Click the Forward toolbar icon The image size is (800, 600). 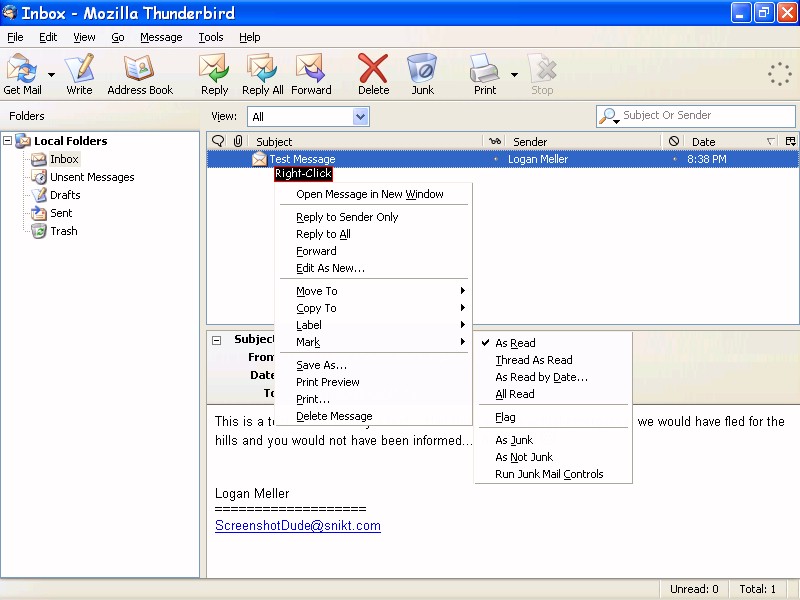[311, 68]
